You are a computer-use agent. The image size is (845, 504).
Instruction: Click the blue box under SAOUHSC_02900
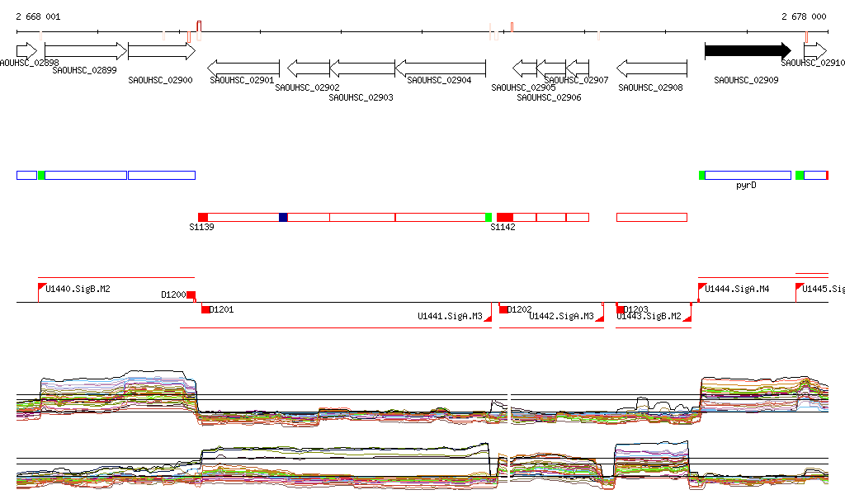pos(162,175)
